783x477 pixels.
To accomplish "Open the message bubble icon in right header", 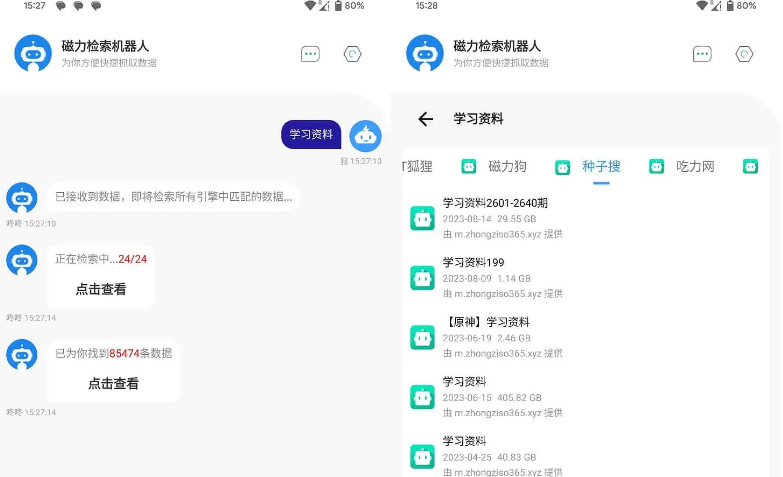I will click(702, 54).
